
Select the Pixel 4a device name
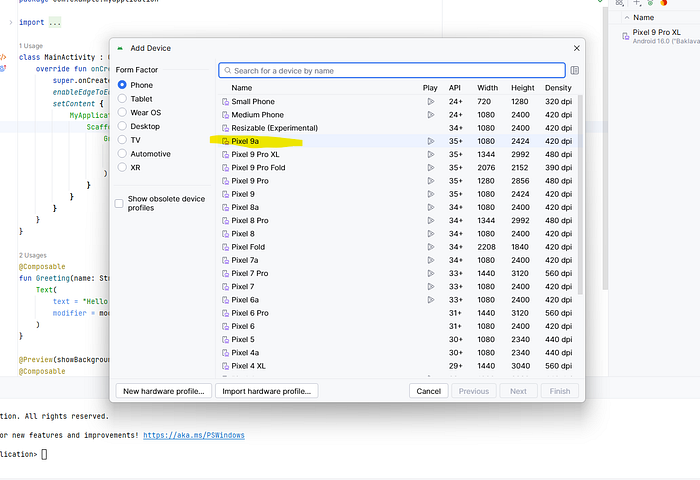[x=245, y=353]
